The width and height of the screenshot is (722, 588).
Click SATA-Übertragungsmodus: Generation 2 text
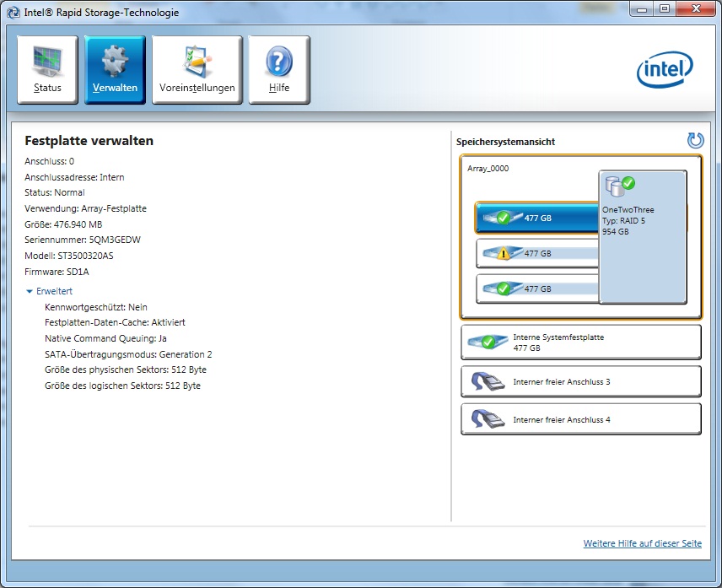[128, 354]
